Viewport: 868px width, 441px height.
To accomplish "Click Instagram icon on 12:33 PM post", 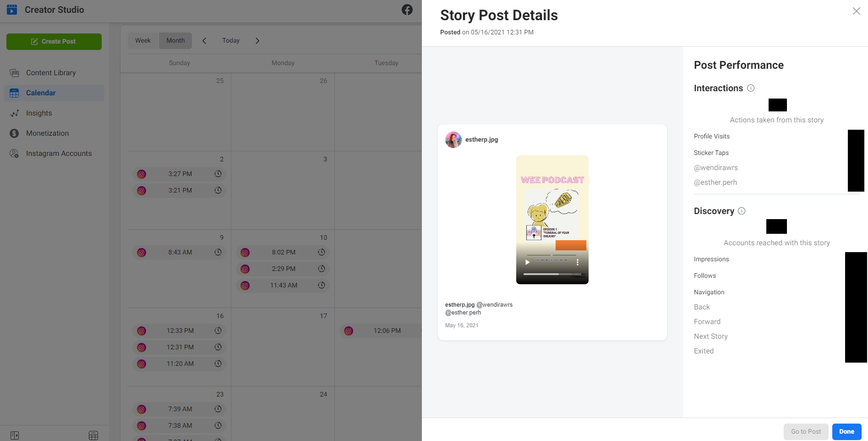I will coord(142,331).
